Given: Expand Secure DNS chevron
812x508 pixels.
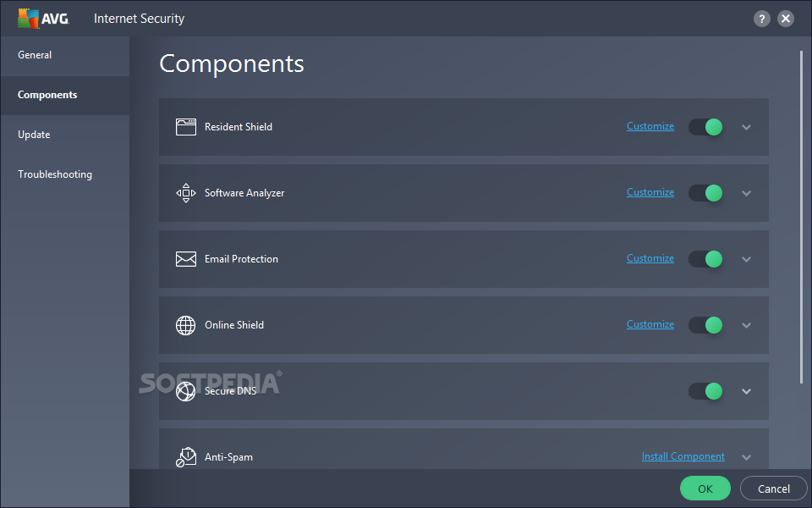Looking at the screenshot, I should [x=746, y=391].
